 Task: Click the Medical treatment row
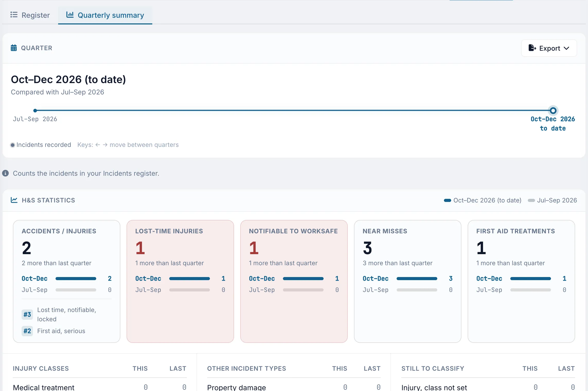click(x=100, y=387)
